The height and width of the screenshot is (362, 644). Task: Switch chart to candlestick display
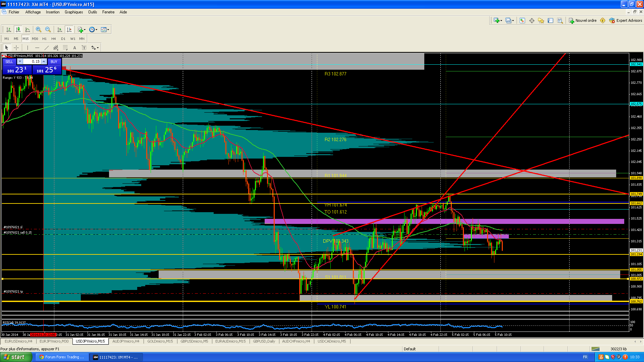18,29
